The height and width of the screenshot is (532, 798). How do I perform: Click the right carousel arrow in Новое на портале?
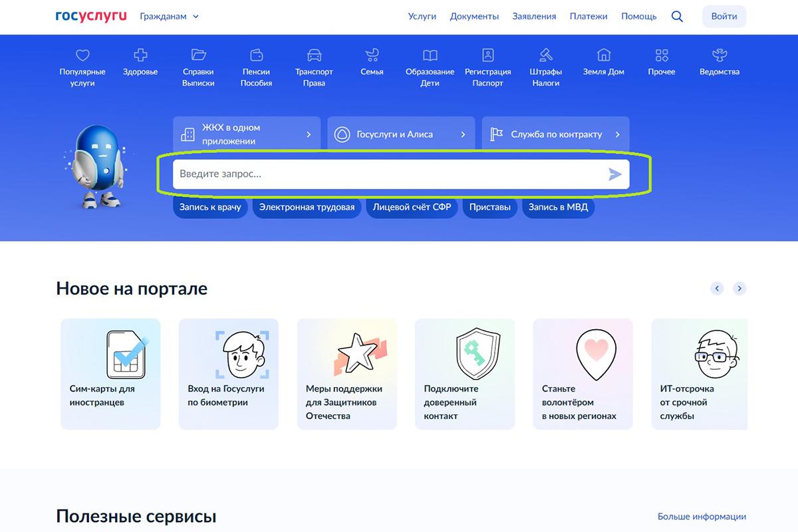[739, 288]
